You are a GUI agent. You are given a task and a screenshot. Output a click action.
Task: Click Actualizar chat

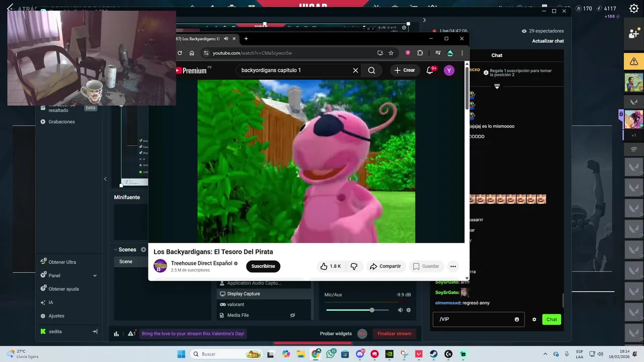point(548,41)
